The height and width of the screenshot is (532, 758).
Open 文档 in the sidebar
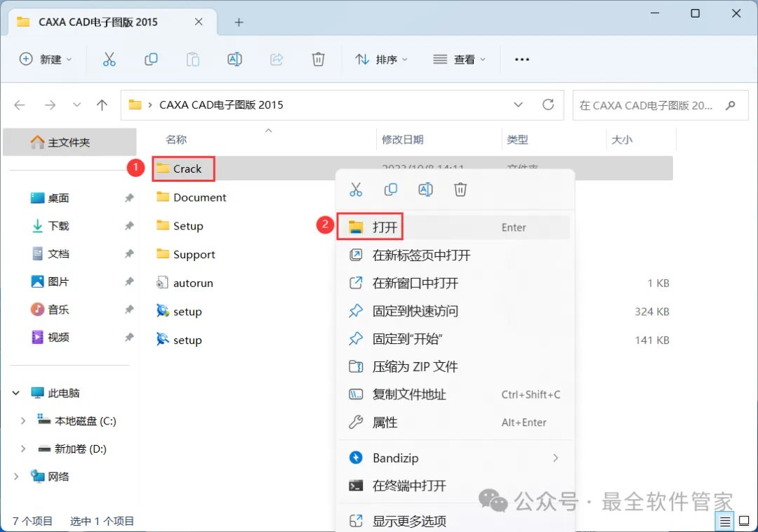(x=58, y=253)
